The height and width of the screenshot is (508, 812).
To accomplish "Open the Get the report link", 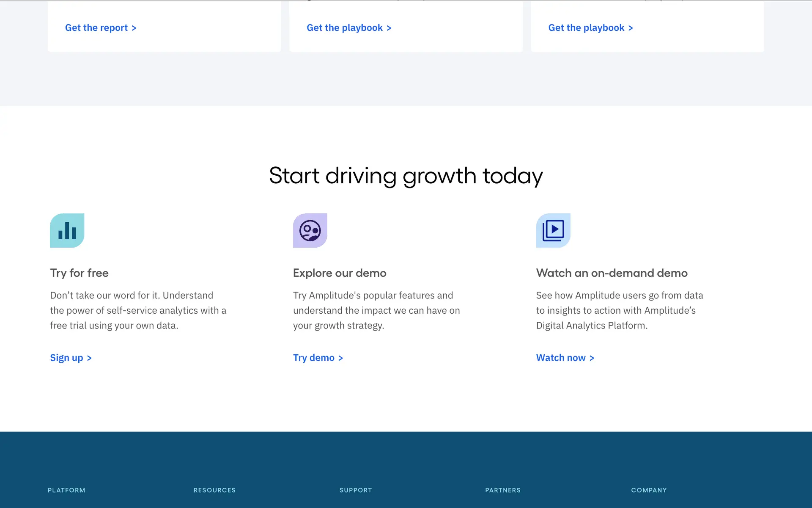I will pos(100,28).
